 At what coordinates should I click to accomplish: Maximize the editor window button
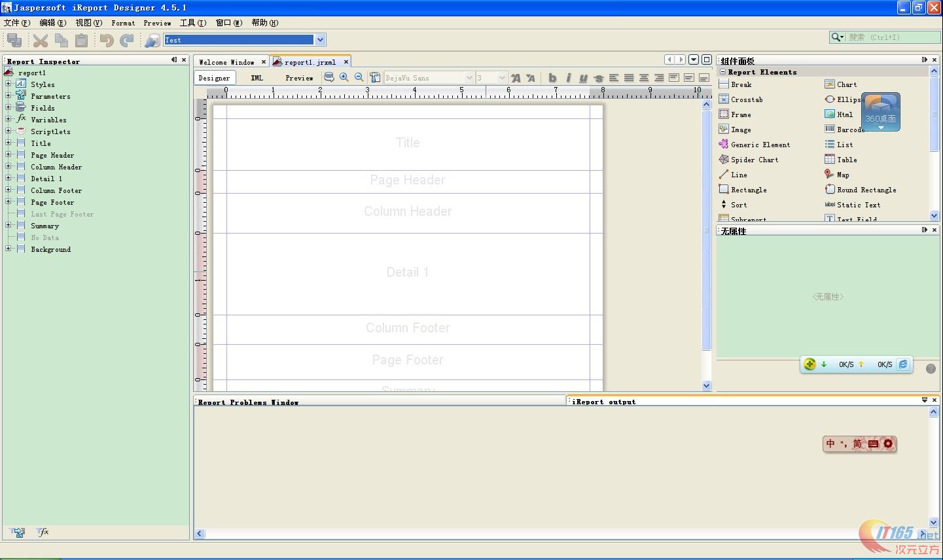(x=707, y=60)
